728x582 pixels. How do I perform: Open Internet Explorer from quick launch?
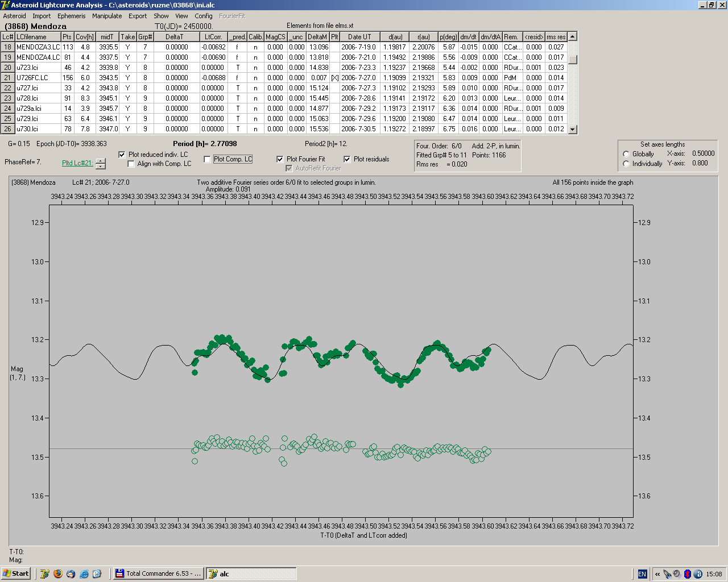coord(84,574)
